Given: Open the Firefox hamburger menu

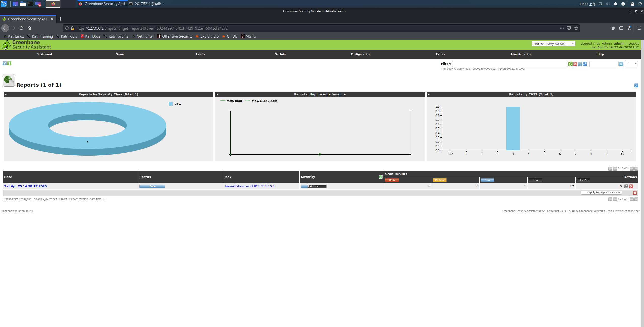Looking at the screenshot, I should 639,28.
